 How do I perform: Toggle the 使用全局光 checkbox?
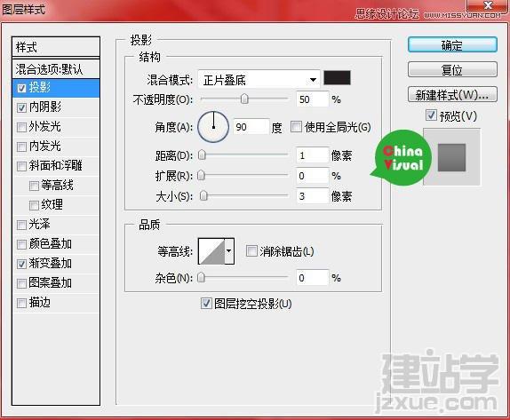coord(296,126)
